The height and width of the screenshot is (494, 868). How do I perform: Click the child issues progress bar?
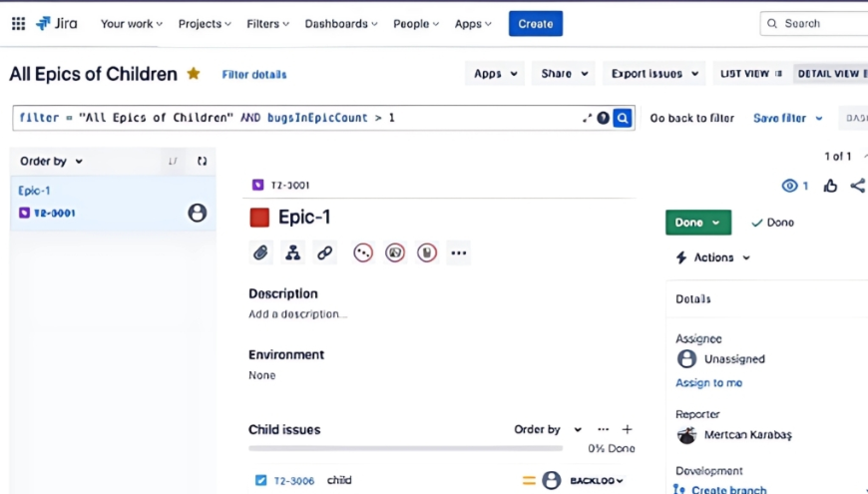tap(405, 448)
